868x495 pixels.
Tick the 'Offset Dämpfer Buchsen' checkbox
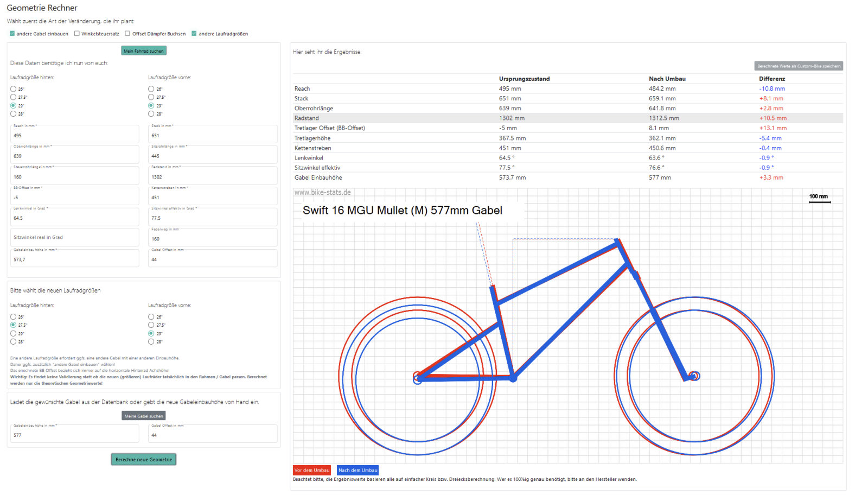[x=127, y=34]
